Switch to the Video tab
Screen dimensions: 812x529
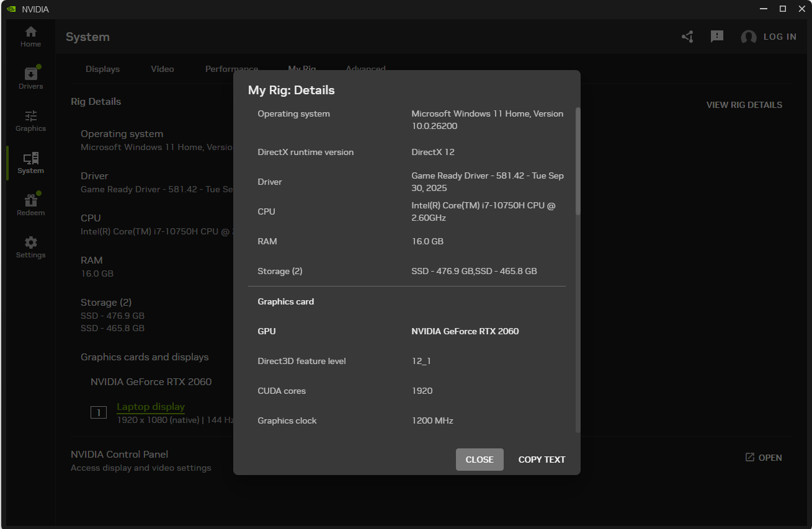(x=162, y=69)
